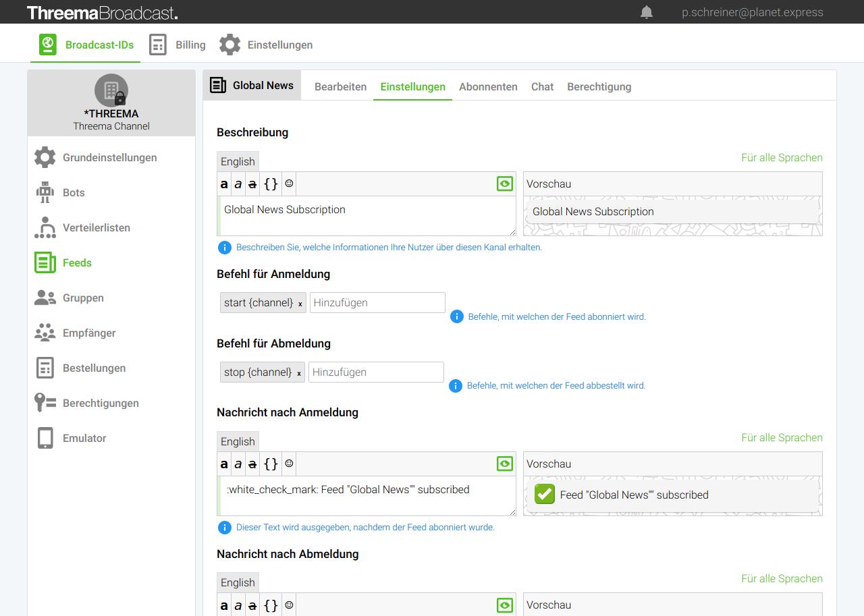Open the notifications bell icon
This screenshot has width=864, height=616.
coord(647,12)
